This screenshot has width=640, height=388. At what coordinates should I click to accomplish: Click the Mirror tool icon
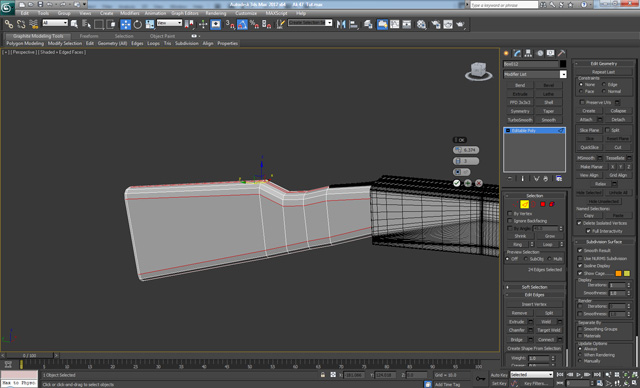(341, 24)
